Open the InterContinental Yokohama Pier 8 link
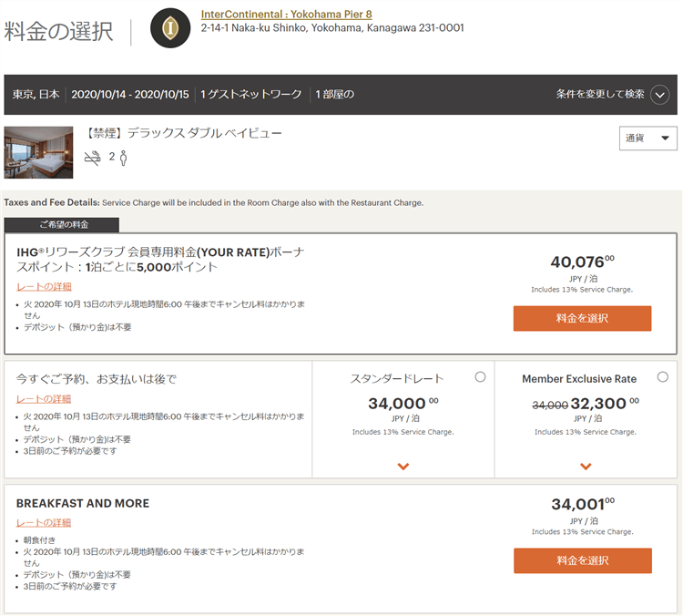 click(x=286, y=15)
